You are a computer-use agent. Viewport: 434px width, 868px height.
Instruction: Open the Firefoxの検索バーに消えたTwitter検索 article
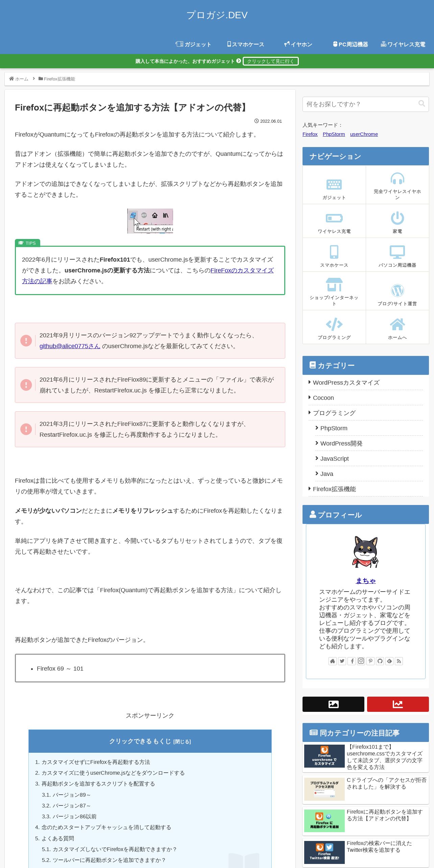(366, 852)
